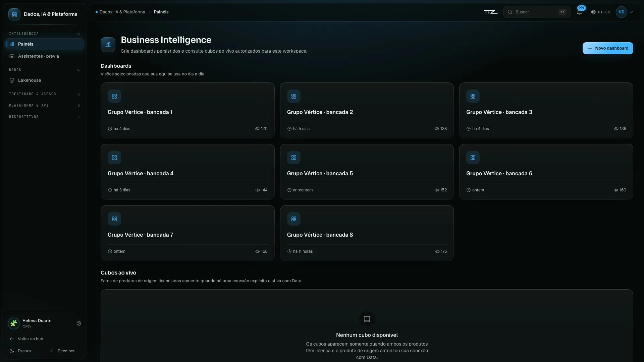Expand the Plataforma & API section
The width and height of the screenshot is (644, 362).
point(45,106)
